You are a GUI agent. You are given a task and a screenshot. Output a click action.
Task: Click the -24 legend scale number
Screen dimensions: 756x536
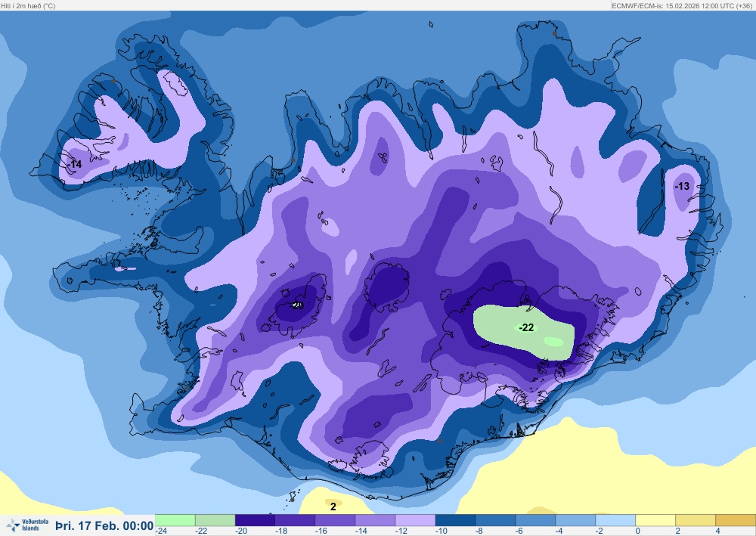[161, 531]
